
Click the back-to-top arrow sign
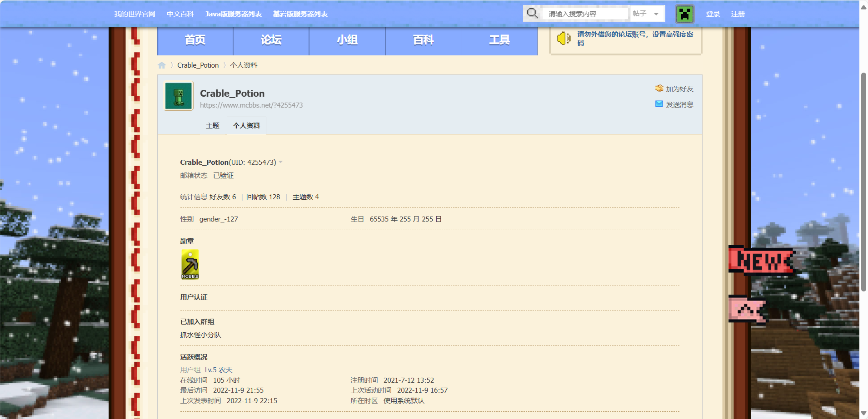click(748, 310)
